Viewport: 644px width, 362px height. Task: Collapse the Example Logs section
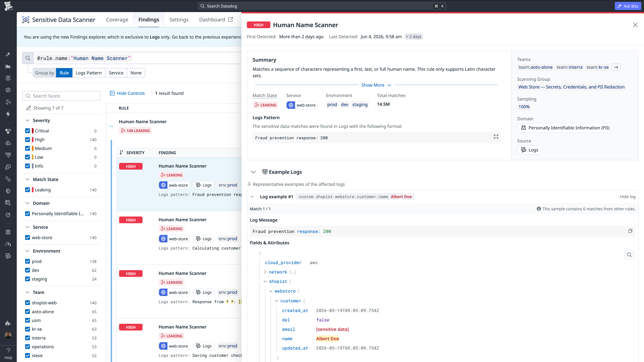pyautogui.click(x=253, y=172)
